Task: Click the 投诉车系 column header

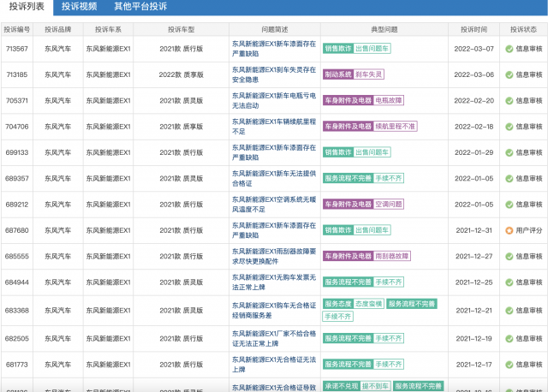Action: (x=108, y=30)
